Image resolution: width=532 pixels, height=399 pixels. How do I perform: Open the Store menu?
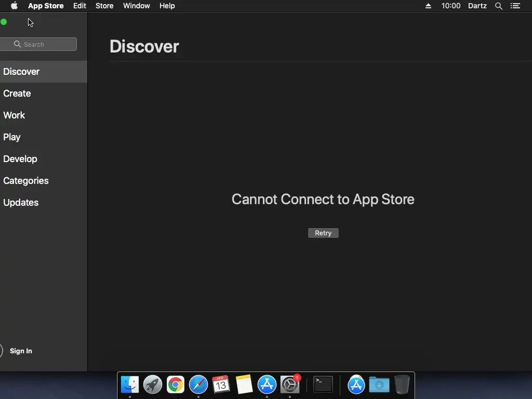tap(104, 6)
